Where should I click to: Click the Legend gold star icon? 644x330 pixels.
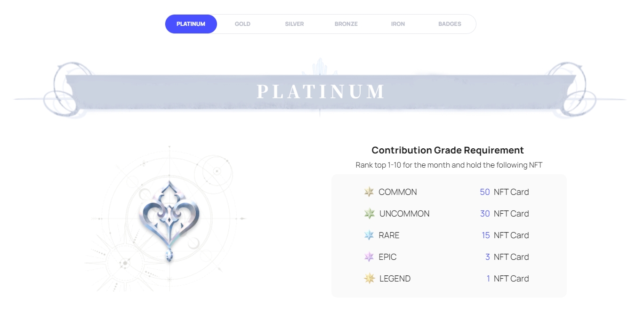coord(369,278)
